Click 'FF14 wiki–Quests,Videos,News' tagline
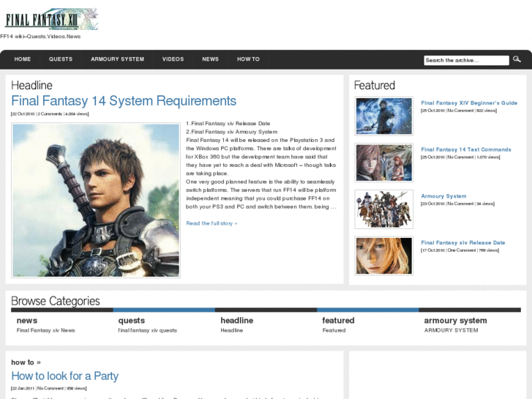The image size is (532, 399). coord(40,37)
